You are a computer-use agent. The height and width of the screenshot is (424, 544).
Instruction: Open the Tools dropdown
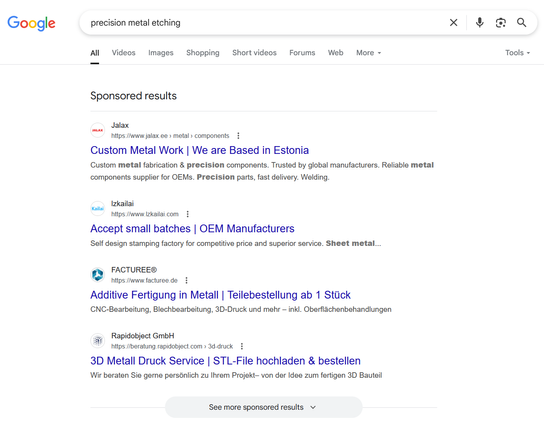pos(518,53)
